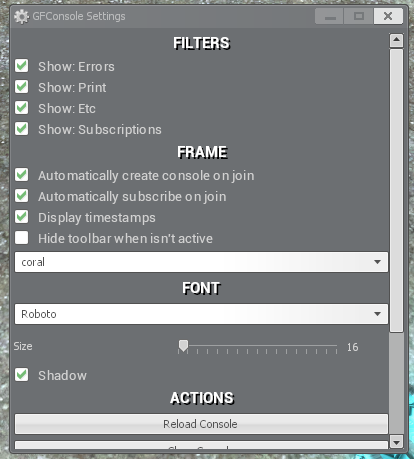Disable the Show: Etc filter
414x459 pixels.
(x=22, y=108)
